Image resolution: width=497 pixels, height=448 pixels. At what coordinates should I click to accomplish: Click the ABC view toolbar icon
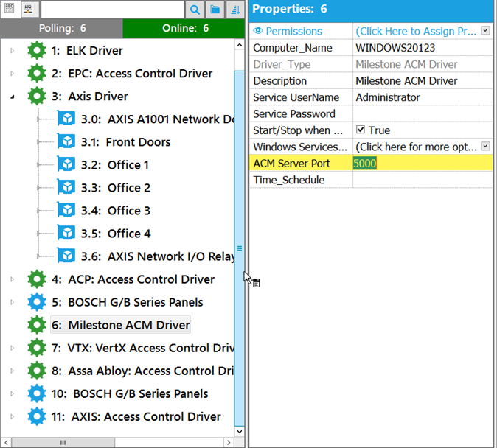pyautogui.click(x=10, y=8)
